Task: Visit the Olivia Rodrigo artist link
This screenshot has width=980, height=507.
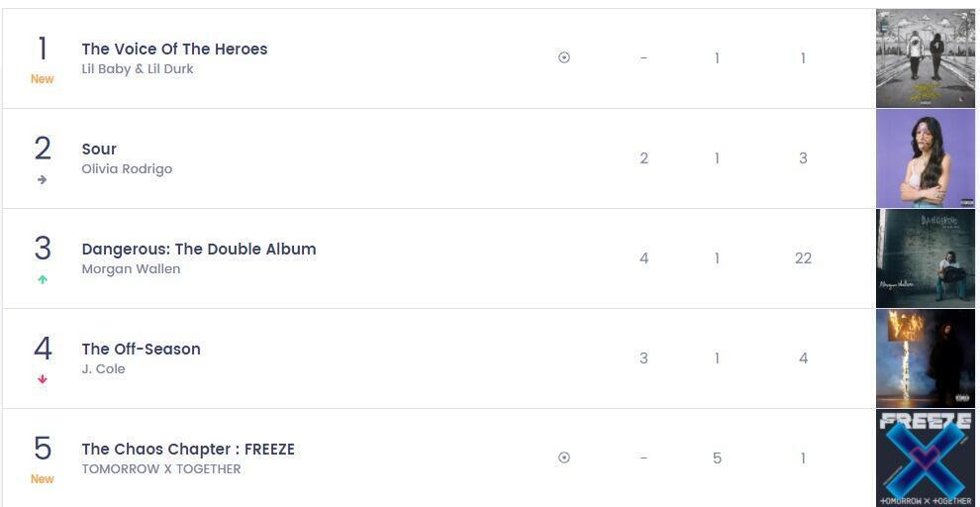Action: pyautogui.click(x=127, y=169)
